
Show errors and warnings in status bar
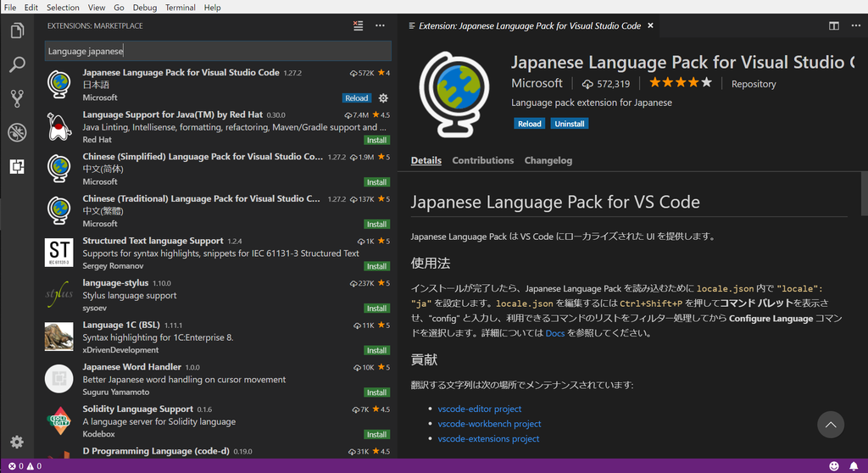pyautogui.click(x=25, y=466)
